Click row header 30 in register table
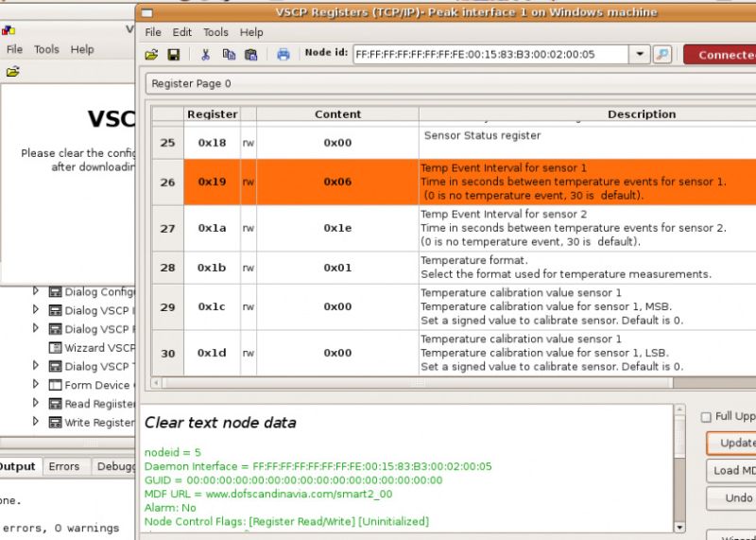Screen dimensions: 756x540 coord(167,354)
